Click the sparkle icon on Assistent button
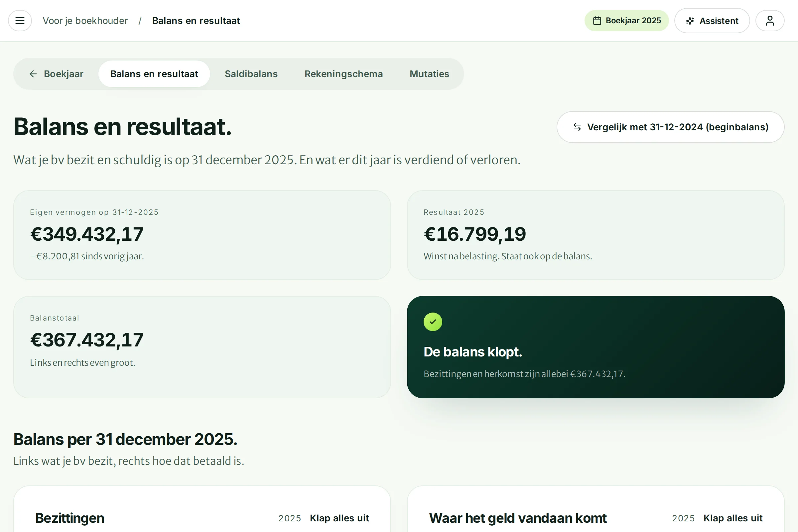798x532 pixels. point(690,21)
